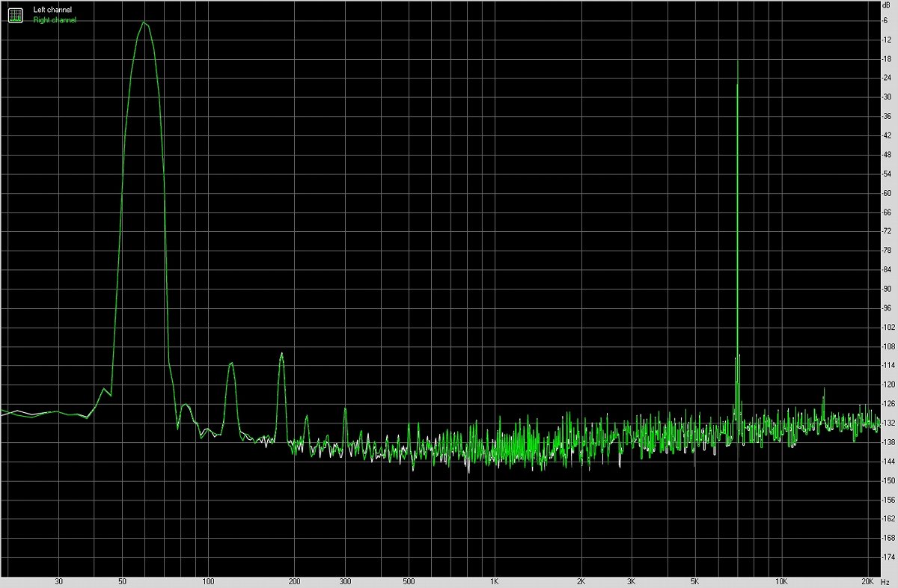Viewport: 898px width, 588px height.
Task: Click the "-90" dB level label
Action: [x=887, y=289]
